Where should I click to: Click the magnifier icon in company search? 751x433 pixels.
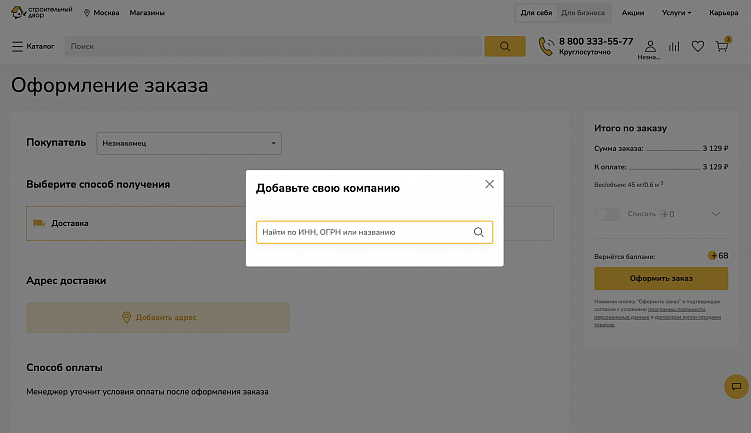[x=479, y=232]
